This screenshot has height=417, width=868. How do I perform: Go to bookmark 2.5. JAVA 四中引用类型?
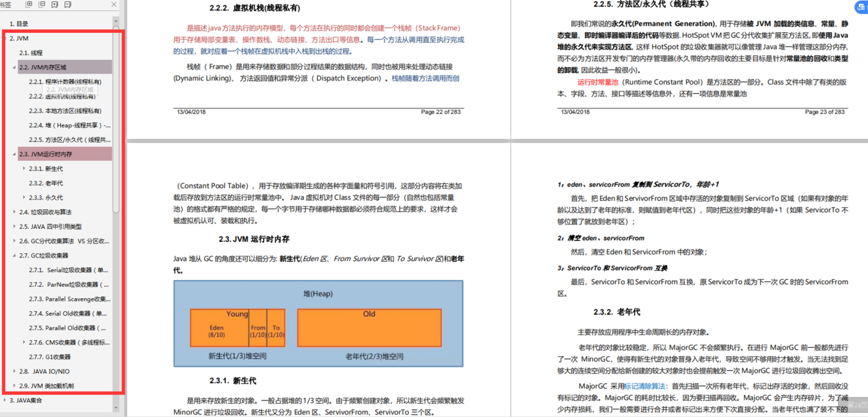(x=50, y=227)
